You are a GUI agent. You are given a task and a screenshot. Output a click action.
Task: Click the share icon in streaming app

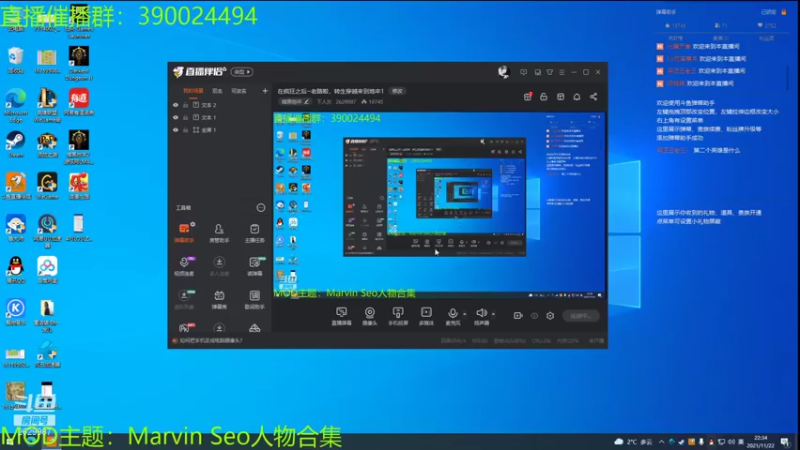(x=593, y=96)
